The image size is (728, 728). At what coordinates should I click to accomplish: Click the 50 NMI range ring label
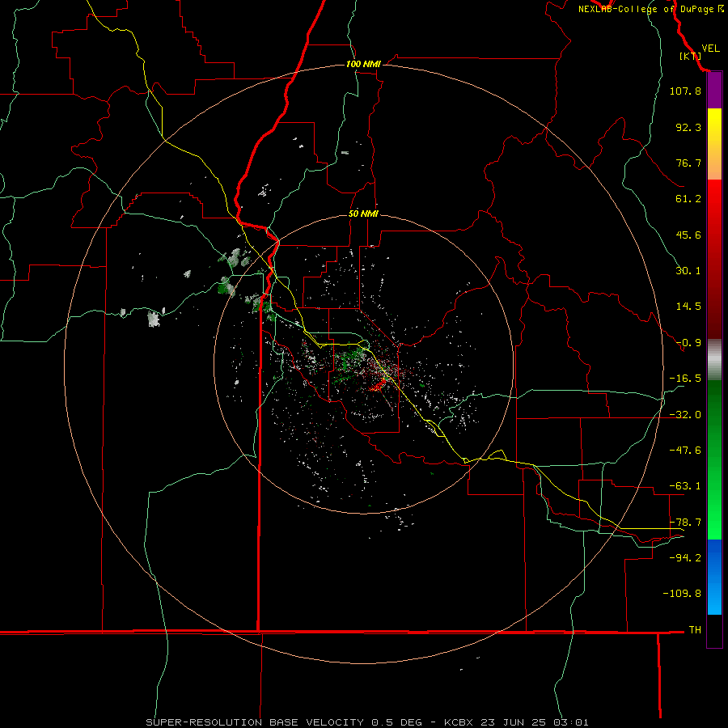363,214
